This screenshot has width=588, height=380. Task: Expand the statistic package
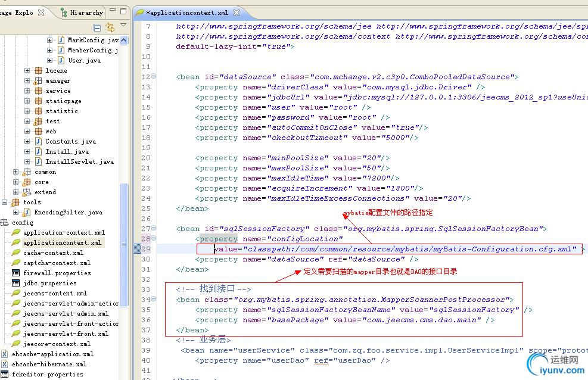(x=27, y=111)
